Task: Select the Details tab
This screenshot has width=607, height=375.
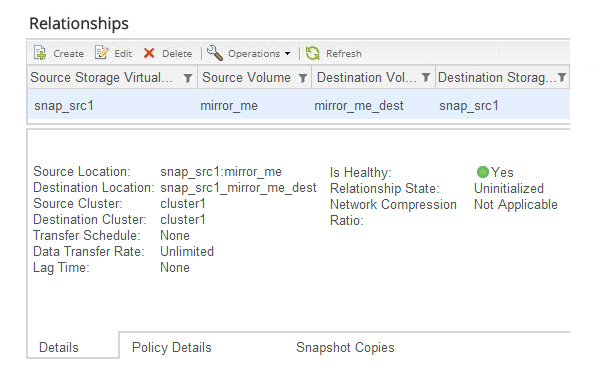Action: pyautogui.click(x=59, y=348)
